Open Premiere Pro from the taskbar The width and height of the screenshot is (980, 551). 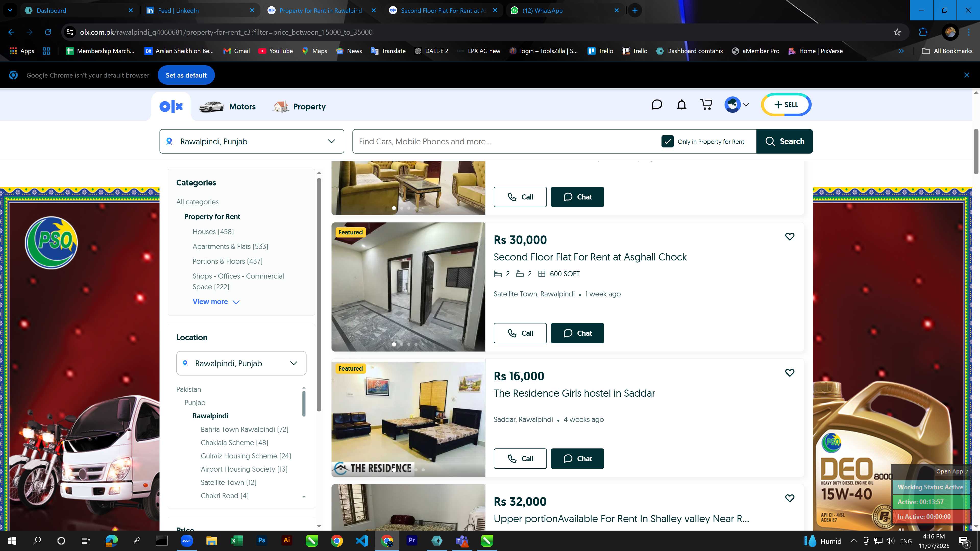412,540
